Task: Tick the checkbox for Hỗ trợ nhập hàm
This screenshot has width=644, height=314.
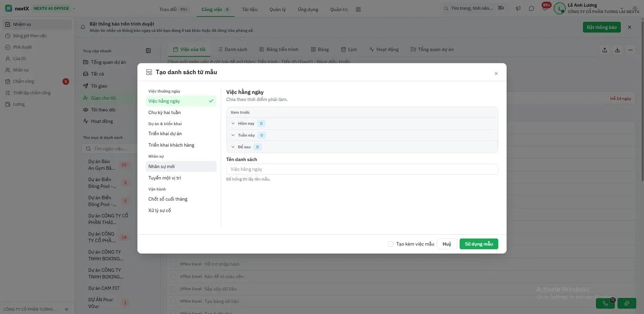Action: tap(173, 264)
